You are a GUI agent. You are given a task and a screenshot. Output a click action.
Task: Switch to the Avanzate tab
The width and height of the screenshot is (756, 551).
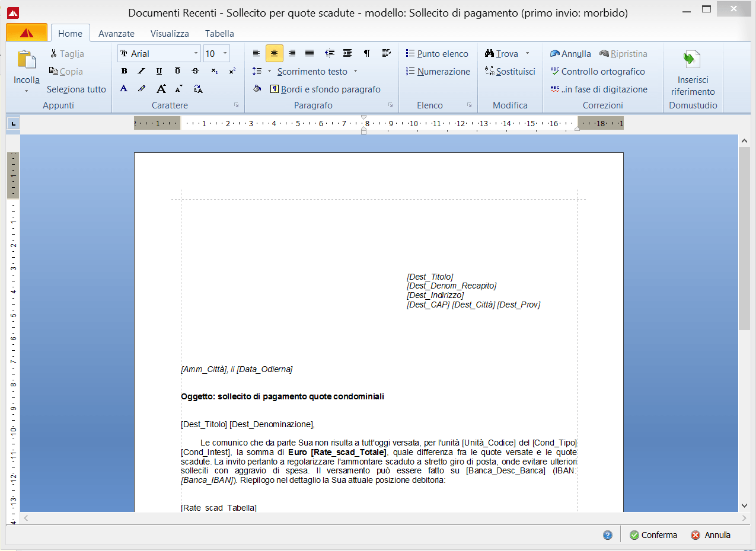(x=116, y=34)
